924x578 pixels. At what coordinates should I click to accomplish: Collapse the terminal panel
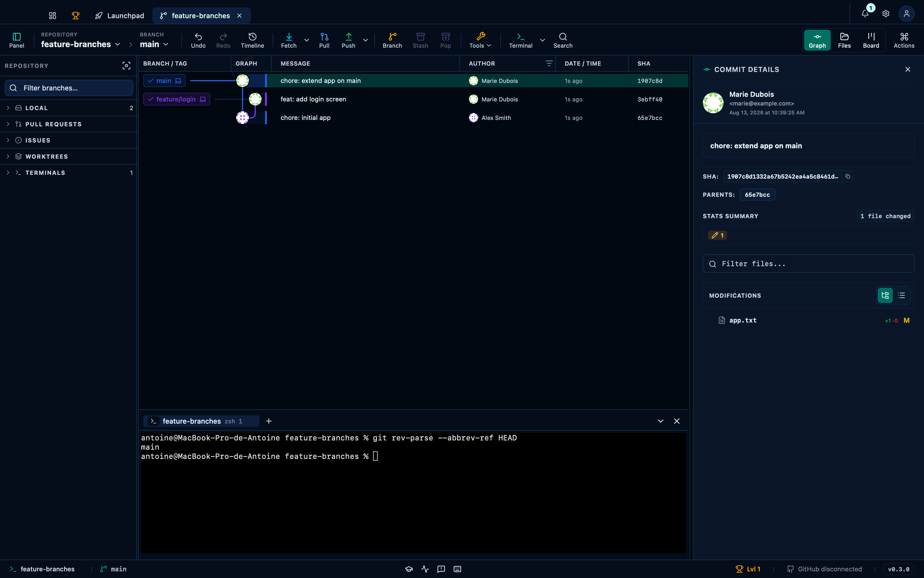pos(661,421)
